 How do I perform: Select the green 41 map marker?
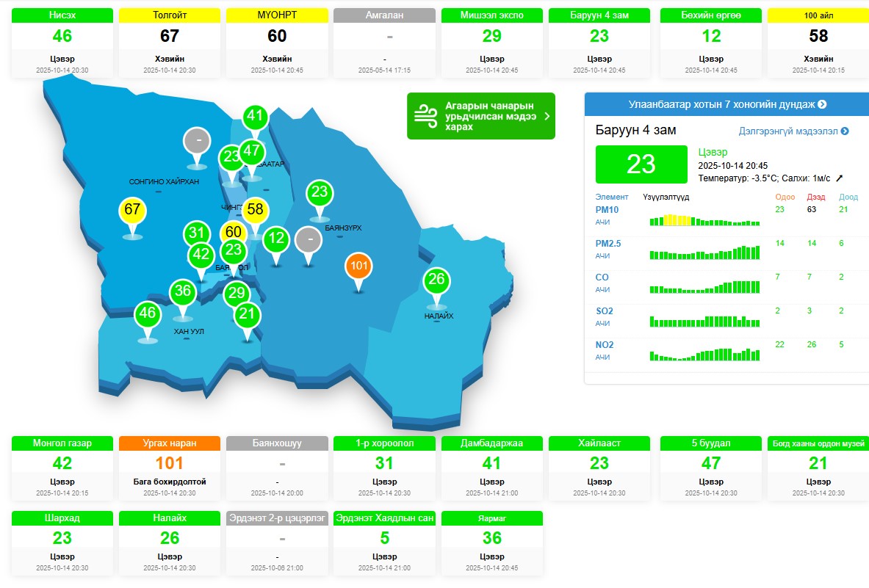click(254, 116)
